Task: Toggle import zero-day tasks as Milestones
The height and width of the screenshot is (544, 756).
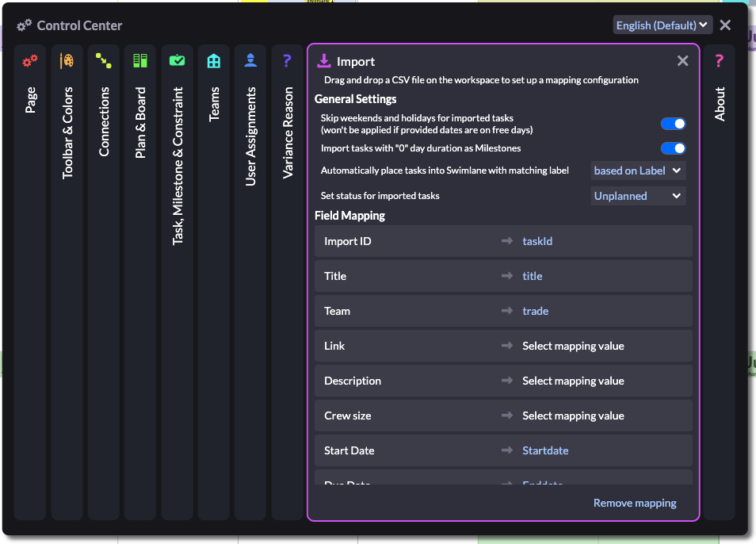Action: (673, 148)
